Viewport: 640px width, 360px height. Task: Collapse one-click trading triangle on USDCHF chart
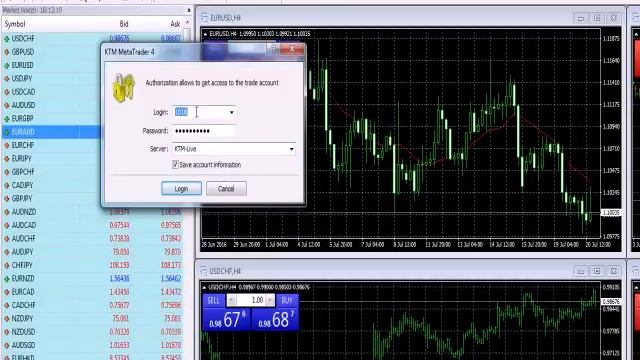(205, 287)
